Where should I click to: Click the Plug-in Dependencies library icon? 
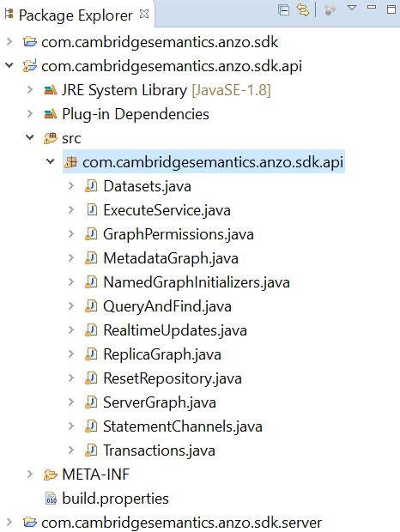pos(51,114)
